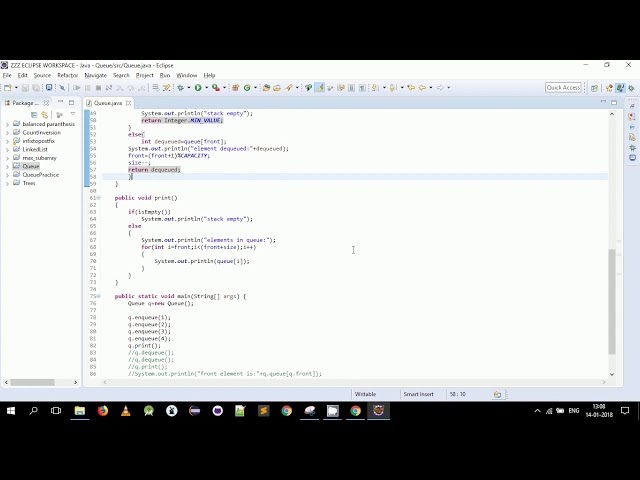640x480 pixels.
Task: Click the Smart Insert status entry
Action: click(418, 394)
